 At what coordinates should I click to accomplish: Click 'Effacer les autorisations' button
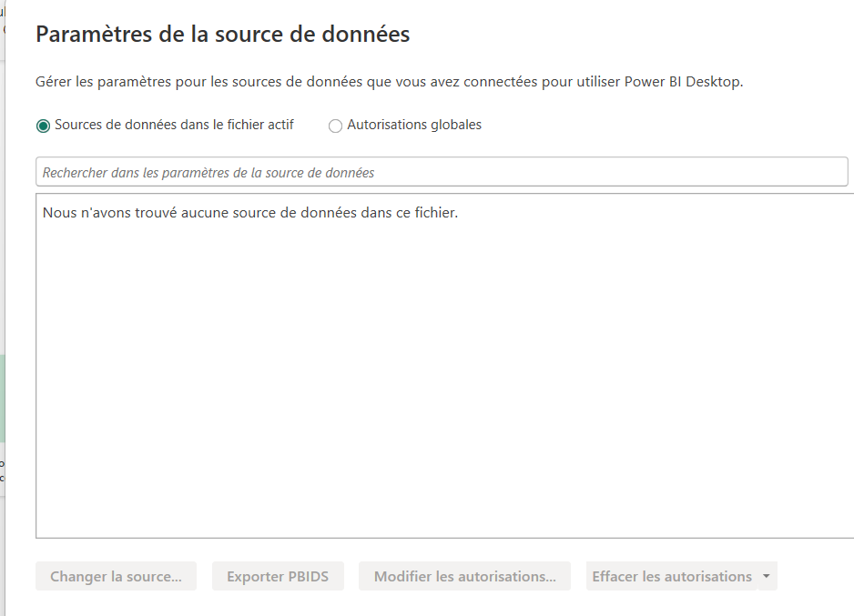672,576
